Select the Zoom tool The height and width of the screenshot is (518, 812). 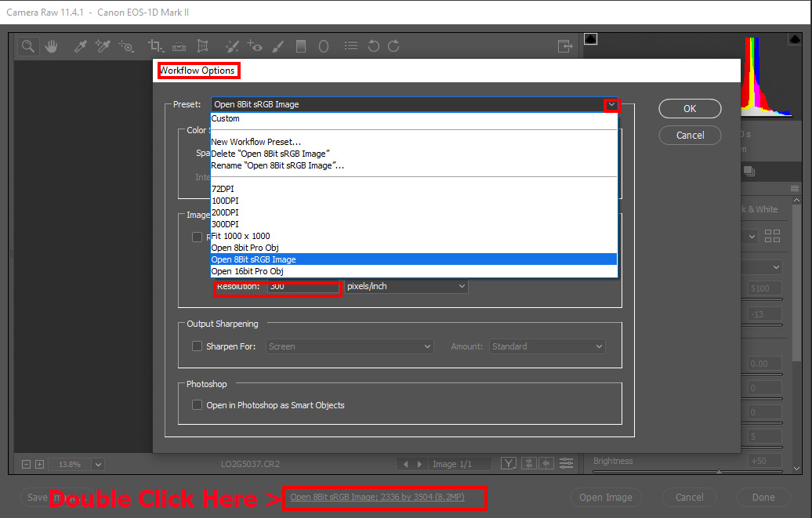pos(27,45)
